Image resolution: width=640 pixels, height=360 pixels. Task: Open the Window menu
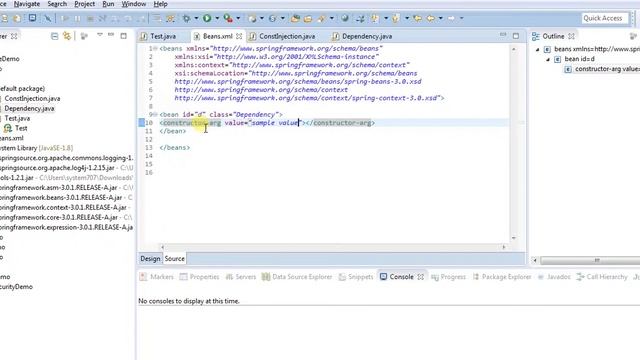click(x=134, y=4)
